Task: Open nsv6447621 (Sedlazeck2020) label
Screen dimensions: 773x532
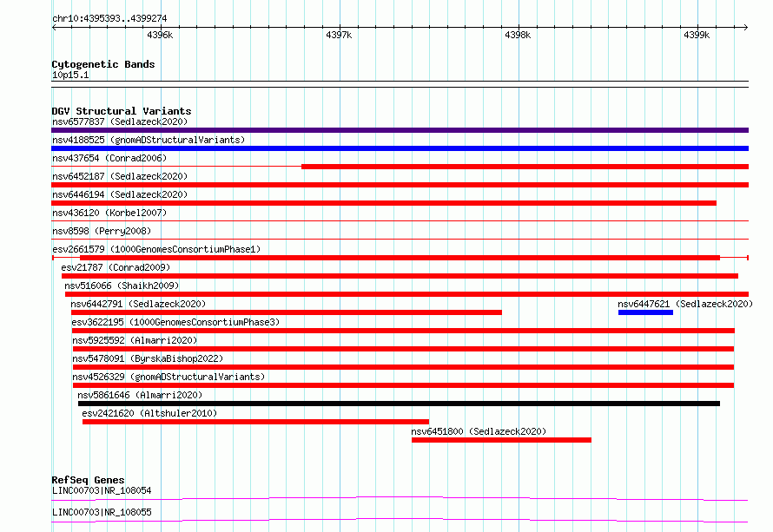Action: pyautogui.click(x=685, y=304)
